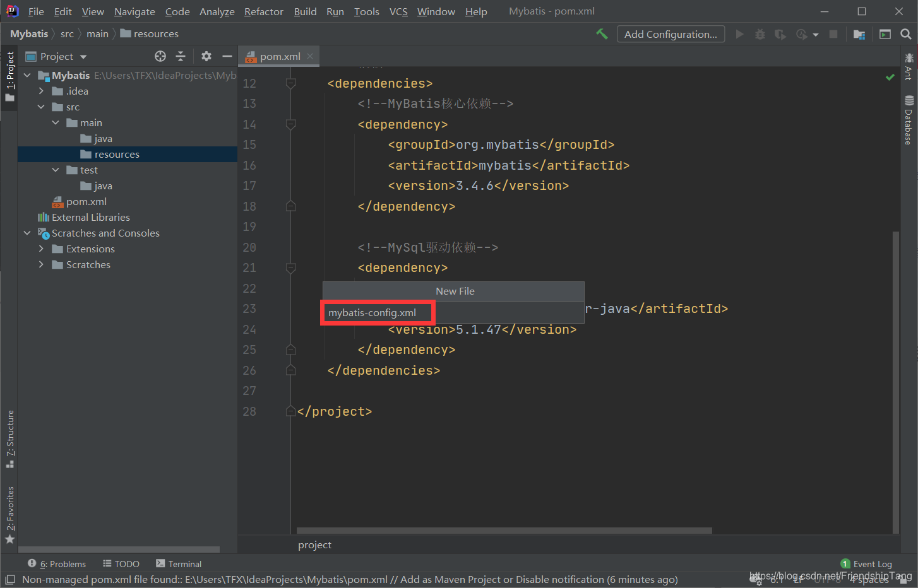Toggle fold marker at line 21 dependency

click(290, 268)
